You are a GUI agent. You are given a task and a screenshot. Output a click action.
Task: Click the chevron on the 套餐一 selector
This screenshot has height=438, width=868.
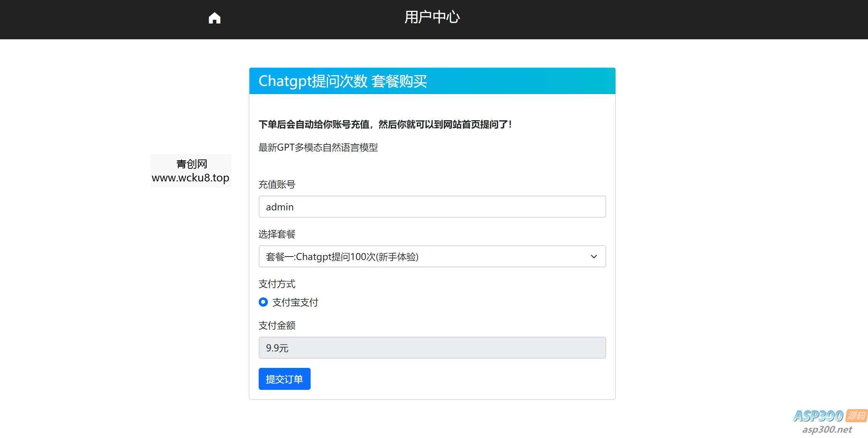(x=594, y=256)
